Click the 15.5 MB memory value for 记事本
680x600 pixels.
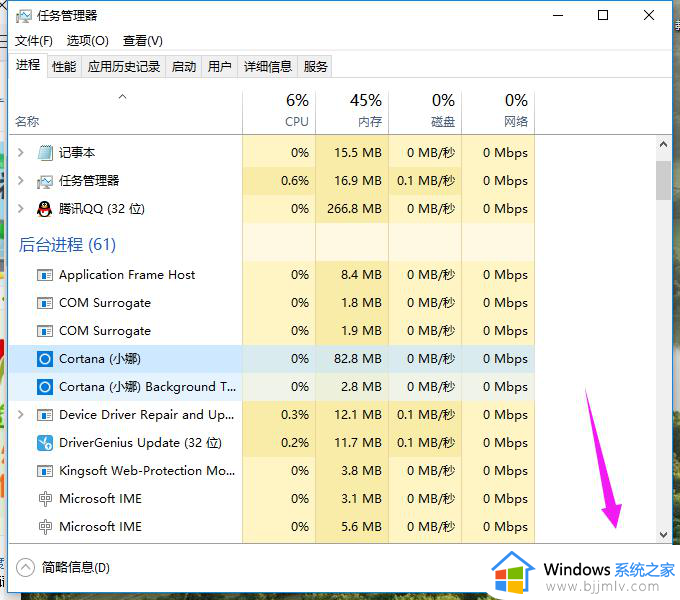click(x=358, y=153)
